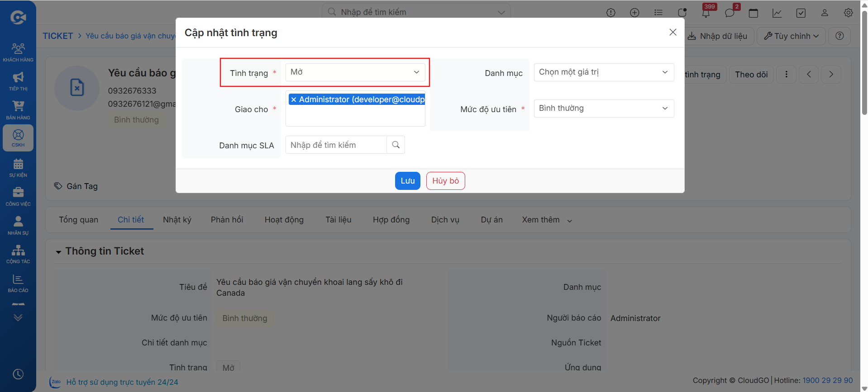Open the Khách Hàng sidebar module
868x392 pixels.
pyautogui.click(x=18, y=52)
